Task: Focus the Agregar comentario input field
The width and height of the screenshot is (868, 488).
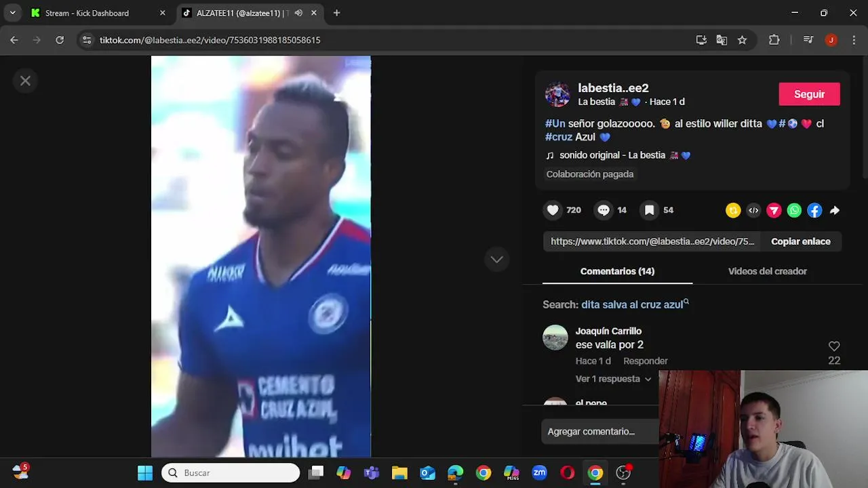Action: [x=600, y=432]
